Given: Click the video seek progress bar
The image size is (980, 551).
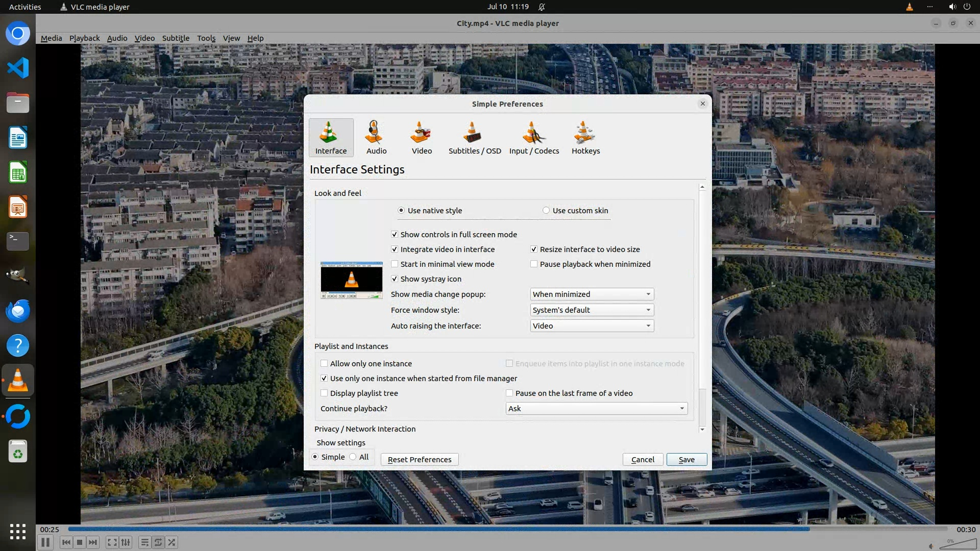Looking at the screenshot, I should (507, 529).
